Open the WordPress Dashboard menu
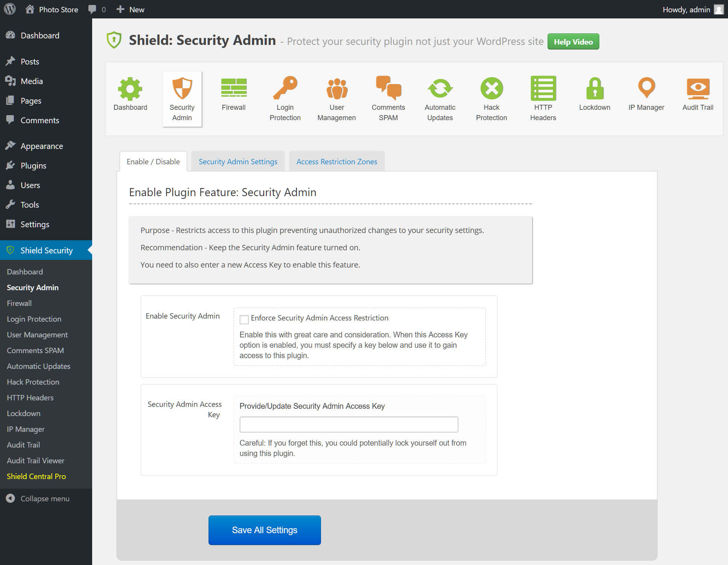 point(40,35)
